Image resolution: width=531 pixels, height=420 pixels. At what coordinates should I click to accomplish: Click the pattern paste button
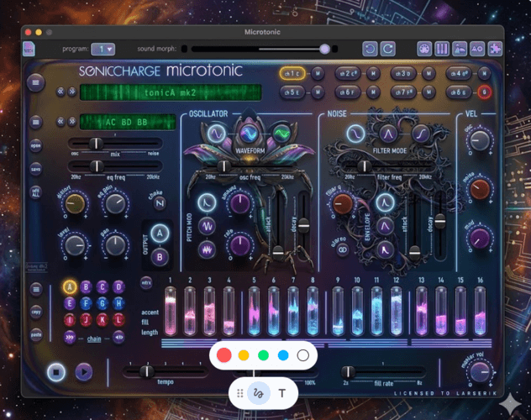(x=36, y=333)
